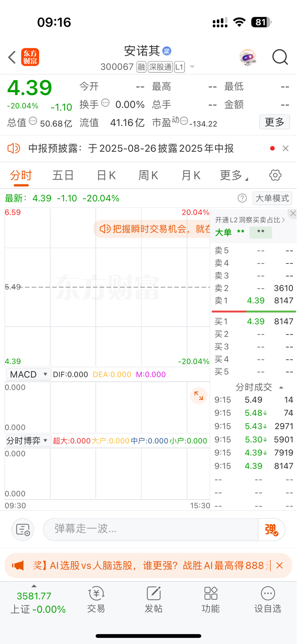Open 开通L2洞察买卖占比 link
The width and height of the screenshot is (297, 644).
250,220
